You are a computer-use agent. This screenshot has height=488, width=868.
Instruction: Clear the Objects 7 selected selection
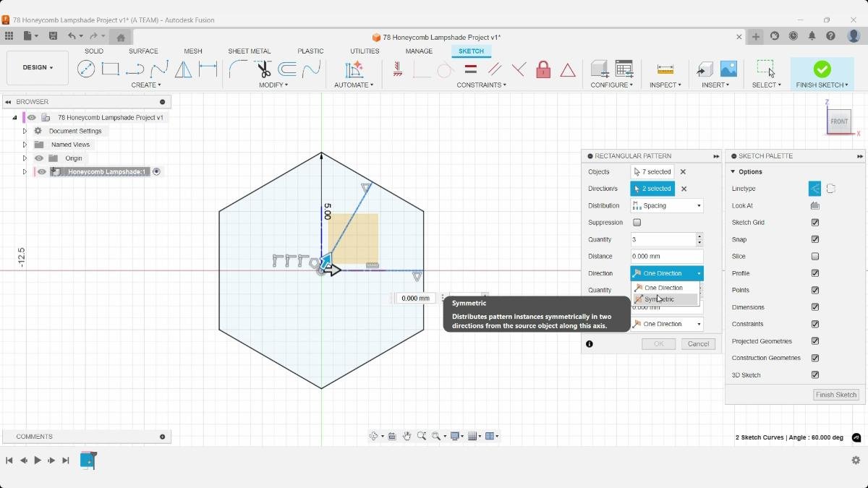(x=683, y=172)
